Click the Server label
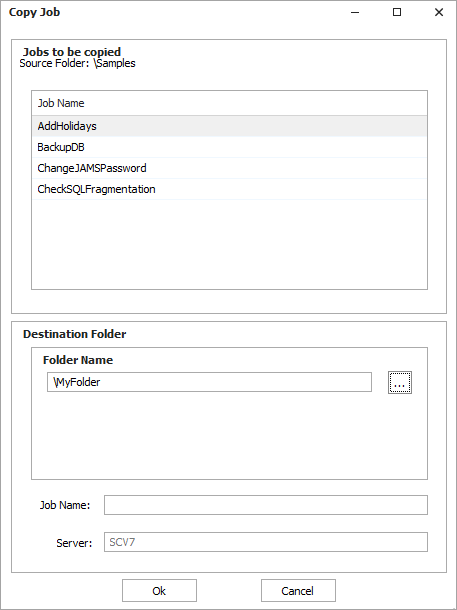Screen dimensions: 457x610 click(74, 543)
